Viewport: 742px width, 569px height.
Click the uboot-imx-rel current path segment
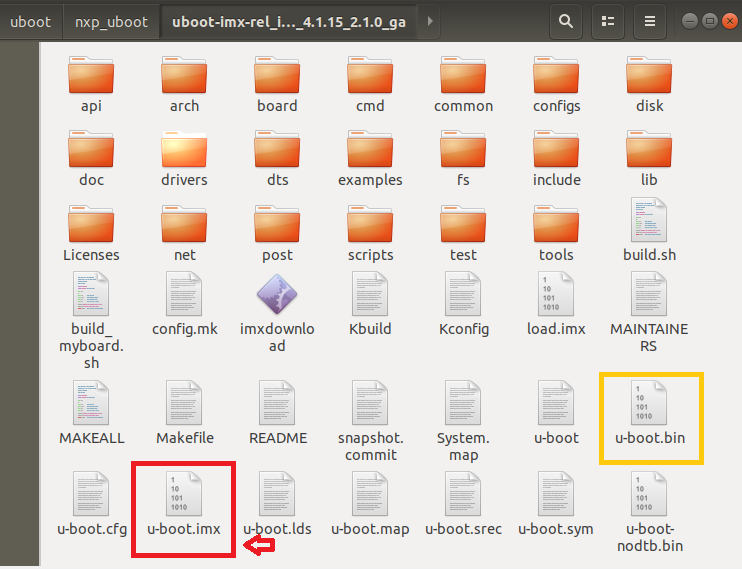pyautogui.click(x=289, y=22)
